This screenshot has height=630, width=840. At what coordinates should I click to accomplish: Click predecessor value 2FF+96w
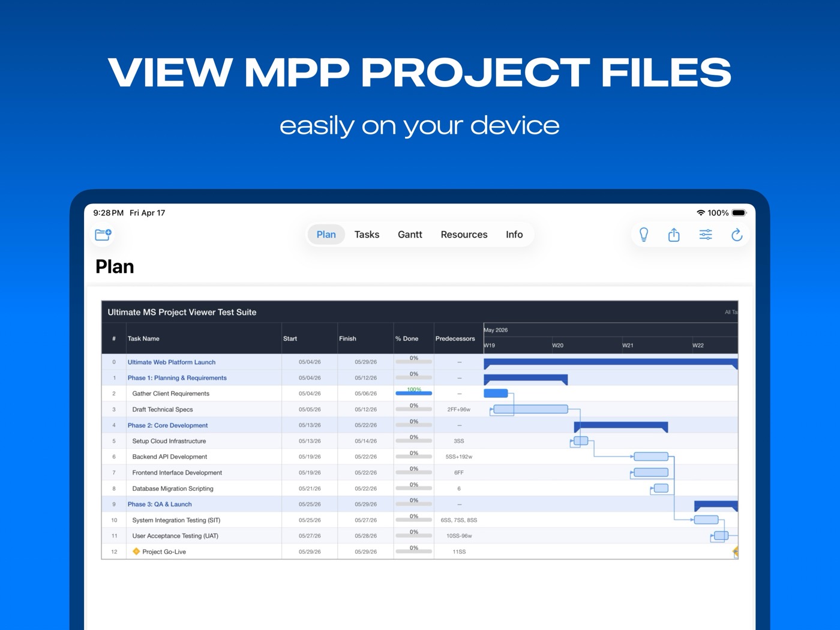[459, 410]
